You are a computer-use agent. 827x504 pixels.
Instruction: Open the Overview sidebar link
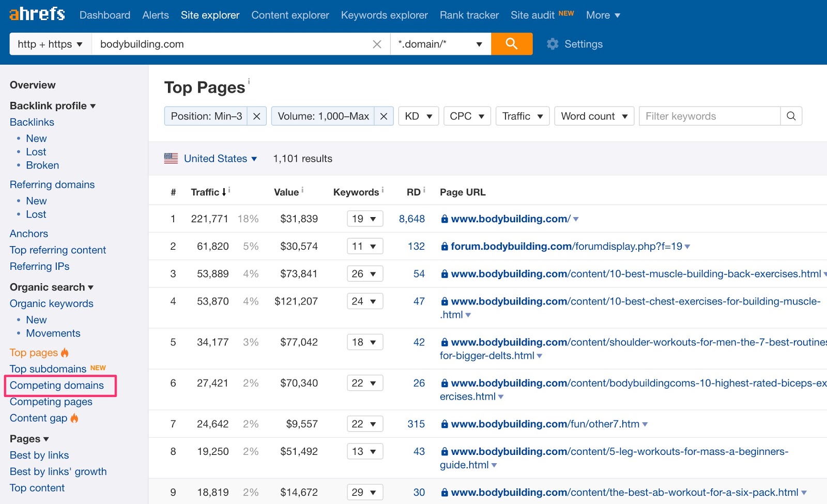click(33, 85)
